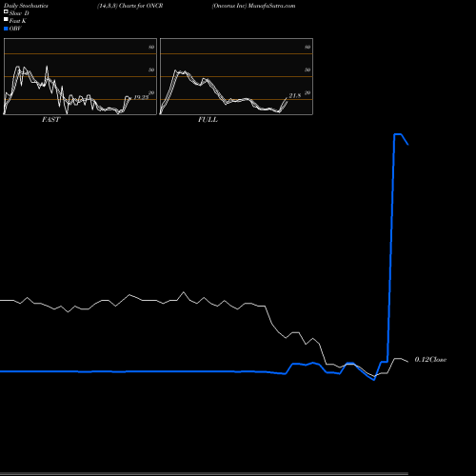This screenshot has height=476, width=476.
Task: Click the 'FULL' chart label
Action: pyautogui.click(x=208, y=120)
